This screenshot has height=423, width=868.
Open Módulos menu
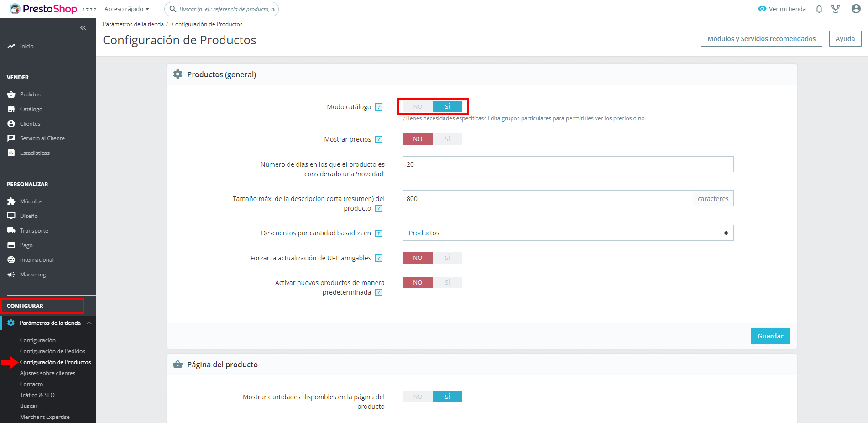(x=31, y=201)
